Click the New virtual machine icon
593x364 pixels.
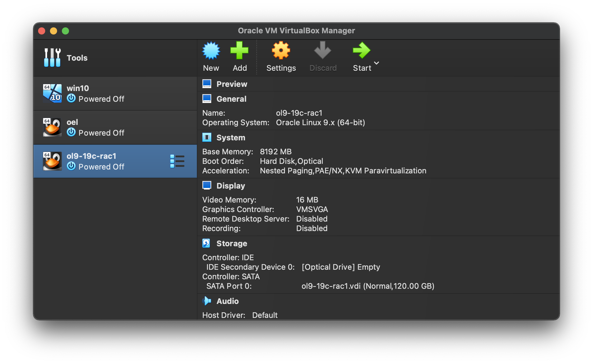[211, 51]
